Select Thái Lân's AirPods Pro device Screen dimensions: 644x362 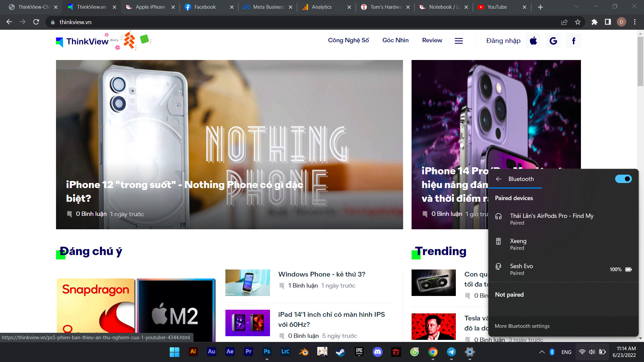point(563,219)
